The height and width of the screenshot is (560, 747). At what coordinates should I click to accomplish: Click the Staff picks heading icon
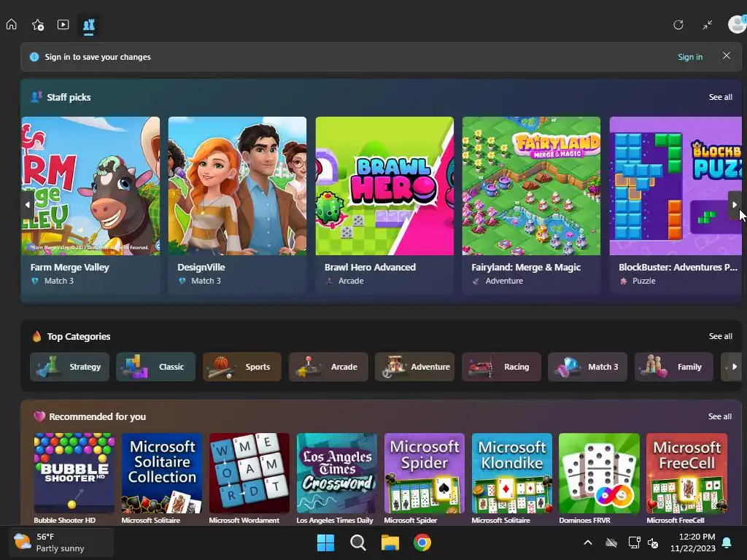tap(36, 97)
